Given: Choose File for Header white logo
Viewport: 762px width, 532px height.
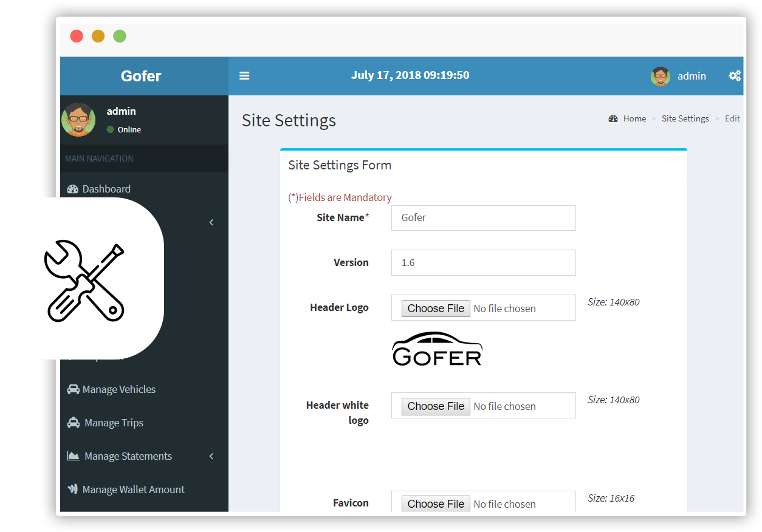Looking at the screenshot, I should click(x=436, y=406).
